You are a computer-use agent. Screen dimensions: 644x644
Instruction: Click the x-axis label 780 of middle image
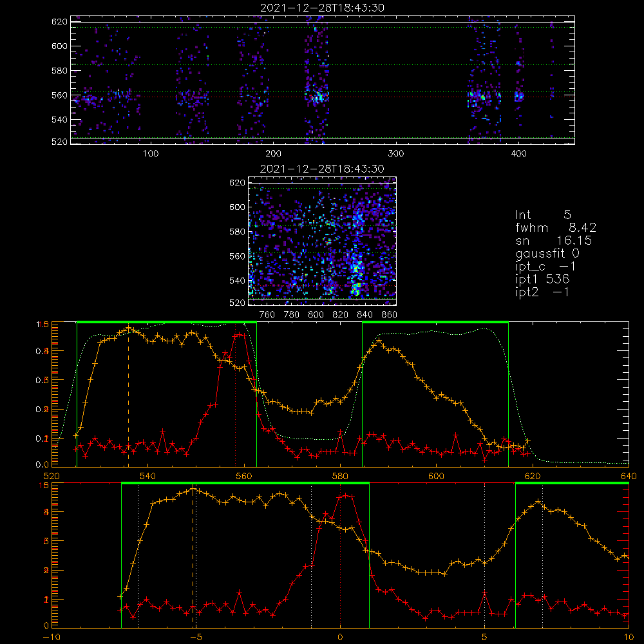(x=292, y=315)
